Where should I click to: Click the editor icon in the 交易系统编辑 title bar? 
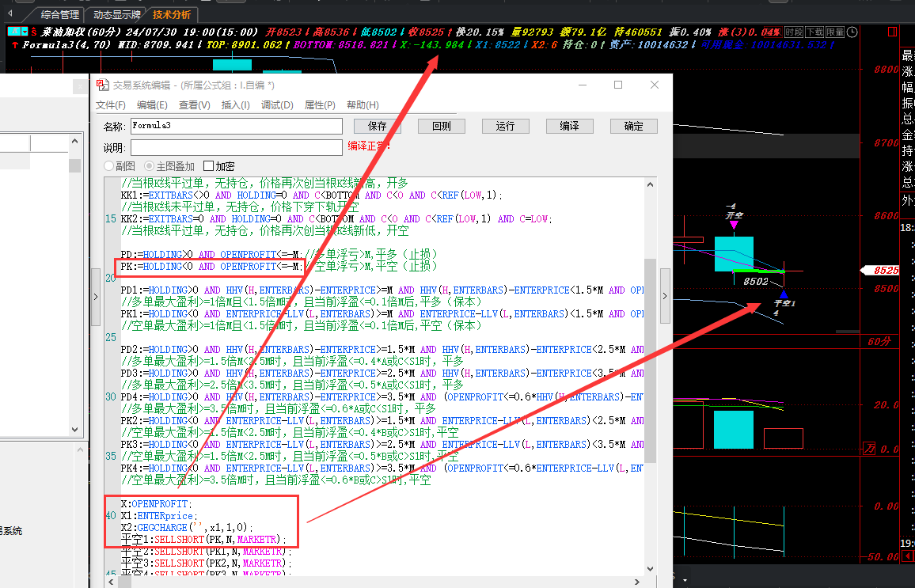pyautogui.click(x=103, y=85)
